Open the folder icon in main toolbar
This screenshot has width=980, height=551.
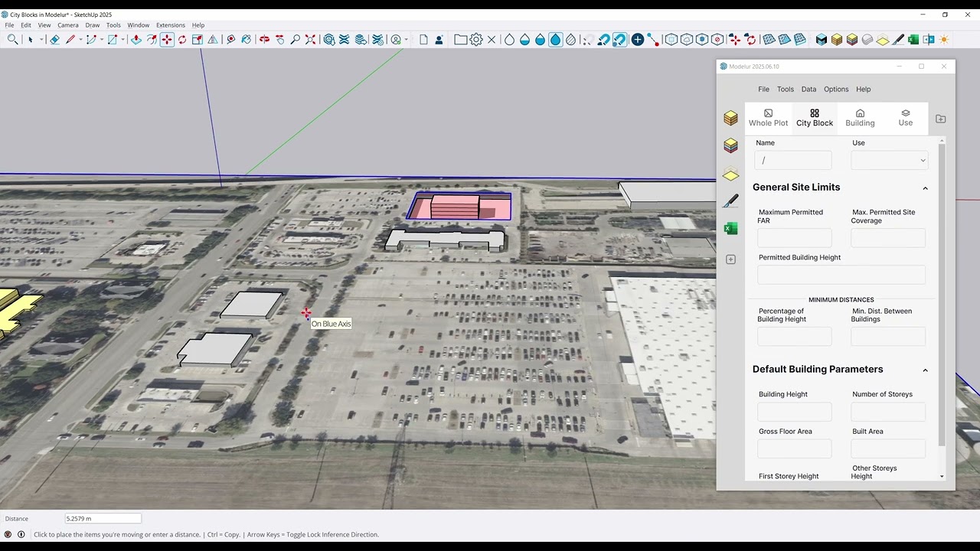(x=460, y=40)
